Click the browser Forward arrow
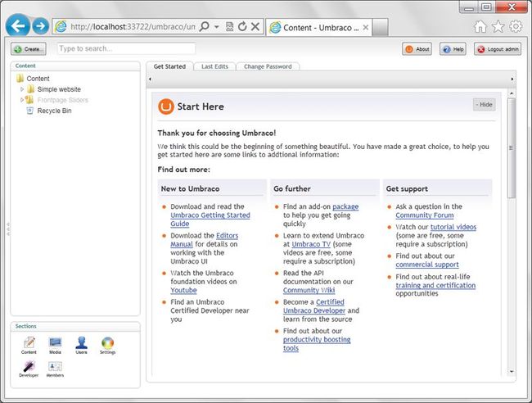Viewport: 532px width, 403px height. 40,26
